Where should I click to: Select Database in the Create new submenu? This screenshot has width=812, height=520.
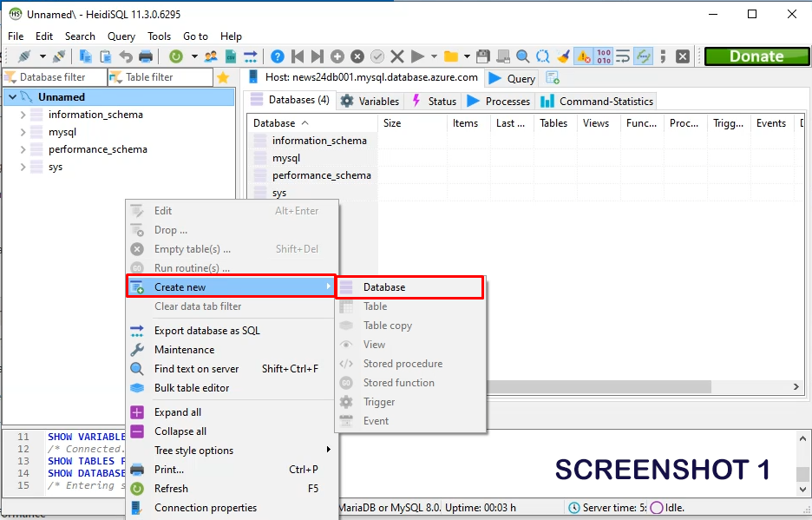point(384,287)
